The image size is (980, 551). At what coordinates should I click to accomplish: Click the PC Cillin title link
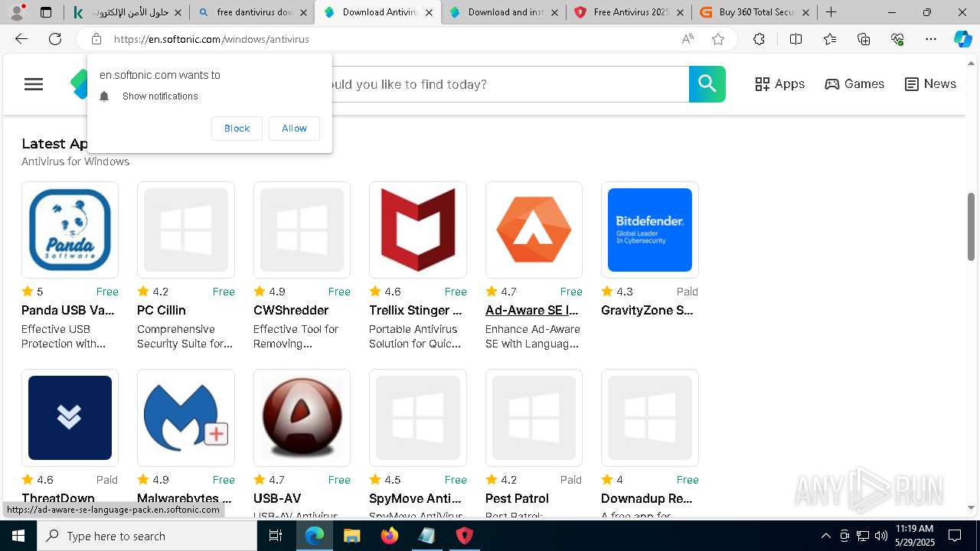pyautogui.click(x=162, y=310)
